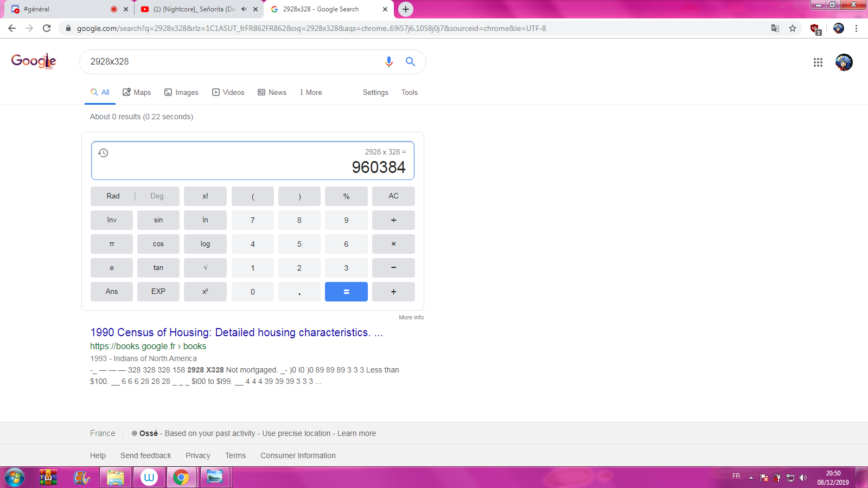Switch calculator to Rad mode
This screenshot has height=488, width=868.
pos(113,196)
